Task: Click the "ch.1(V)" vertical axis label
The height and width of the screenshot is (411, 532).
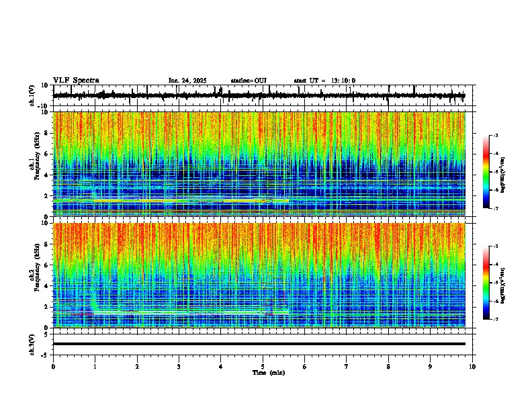Action: tap(32, 95)
